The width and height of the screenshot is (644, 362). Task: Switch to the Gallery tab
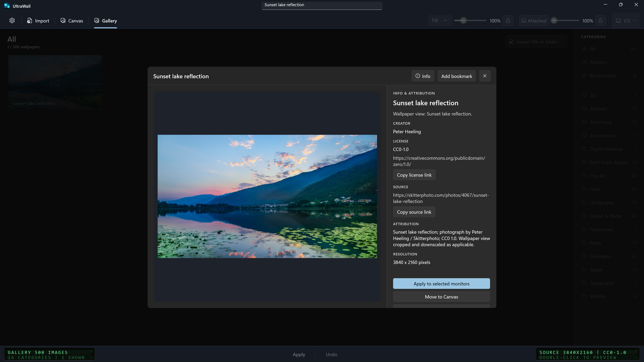tap(105, 21)
